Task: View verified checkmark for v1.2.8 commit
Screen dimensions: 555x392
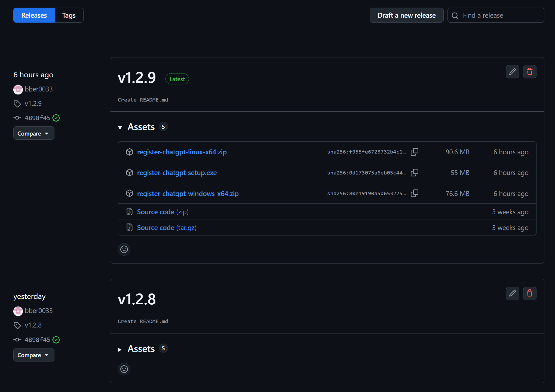Action: coord(56,340)
